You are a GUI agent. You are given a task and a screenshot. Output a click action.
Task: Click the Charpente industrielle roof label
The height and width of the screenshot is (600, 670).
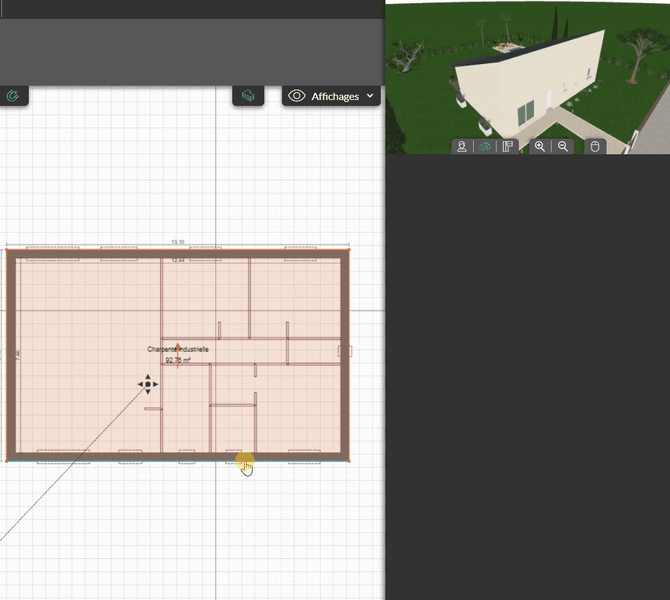pos(178,350)
